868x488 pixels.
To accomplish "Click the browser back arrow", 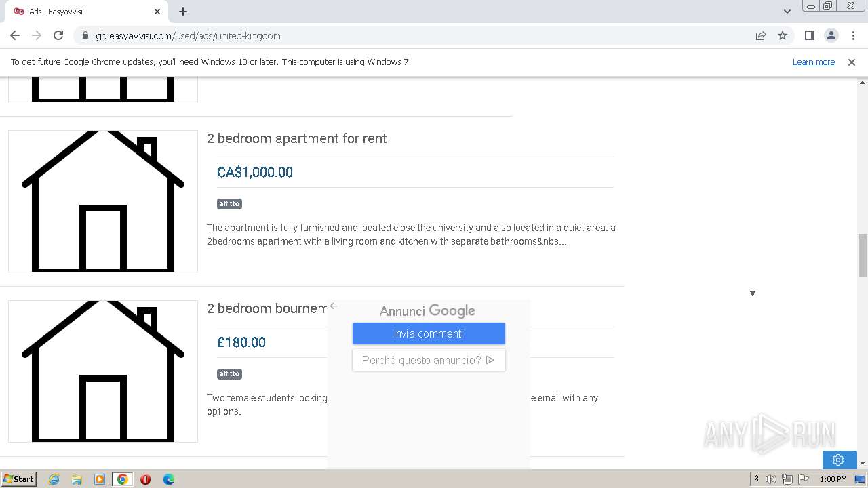I will coord(15,35).
